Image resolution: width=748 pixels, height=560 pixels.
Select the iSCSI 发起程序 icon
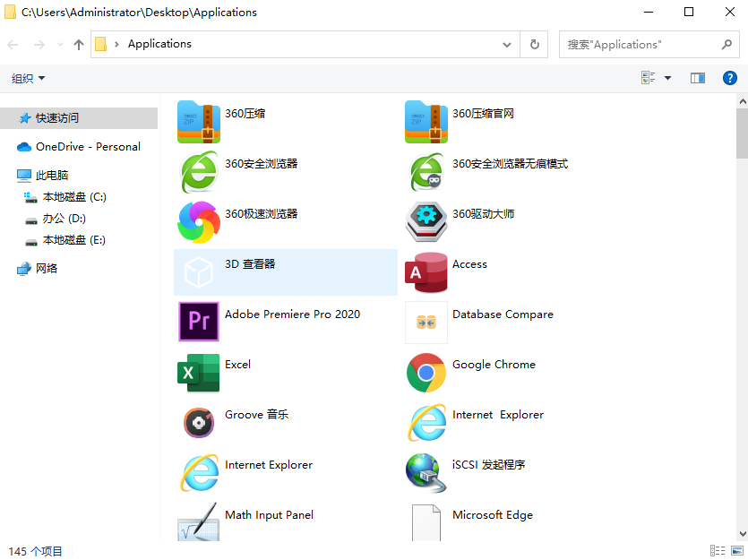click(x=426, y=472)
